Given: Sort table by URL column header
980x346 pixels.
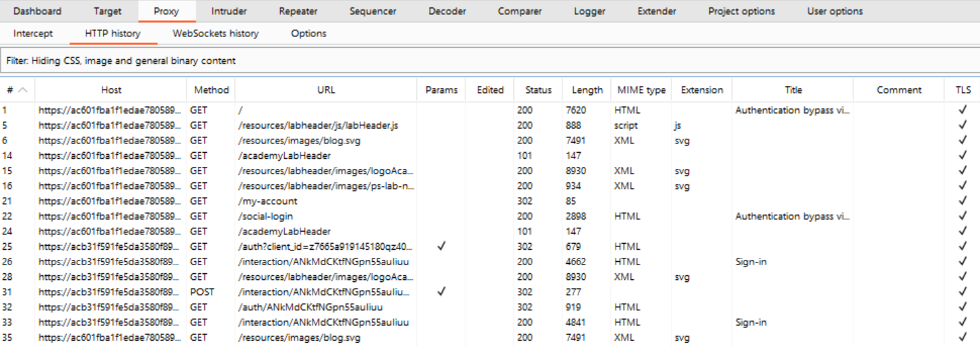Looking at the screenshot, I should click(326, 90).
